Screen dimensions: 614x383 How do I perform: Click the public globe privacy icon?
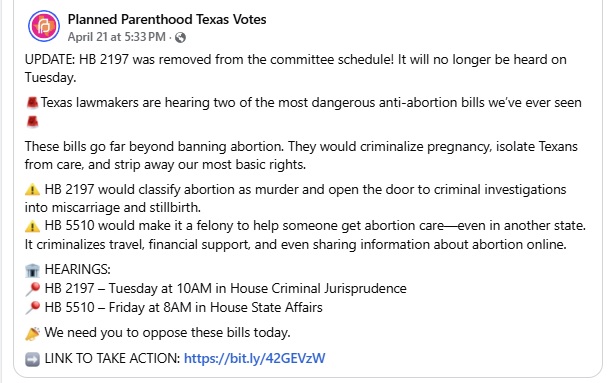[x=181, y=38]
